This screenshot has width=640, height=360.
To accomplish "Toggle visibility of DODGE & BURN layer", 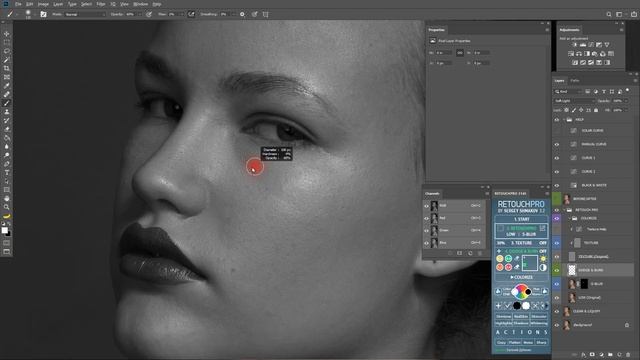I will (x=557, y=270).
